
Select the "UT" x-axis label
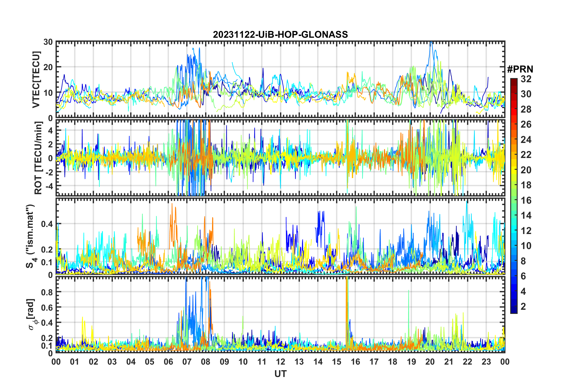coord(280,374)
